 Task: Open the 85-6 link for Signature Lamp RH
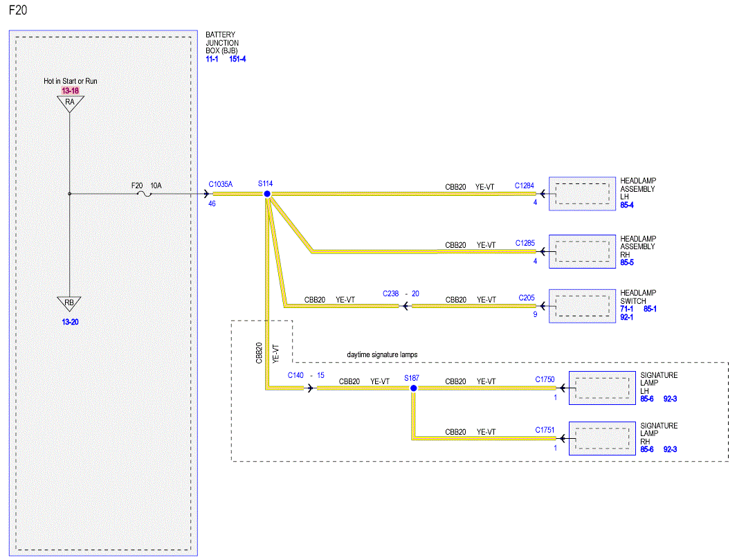click(647, 449)
